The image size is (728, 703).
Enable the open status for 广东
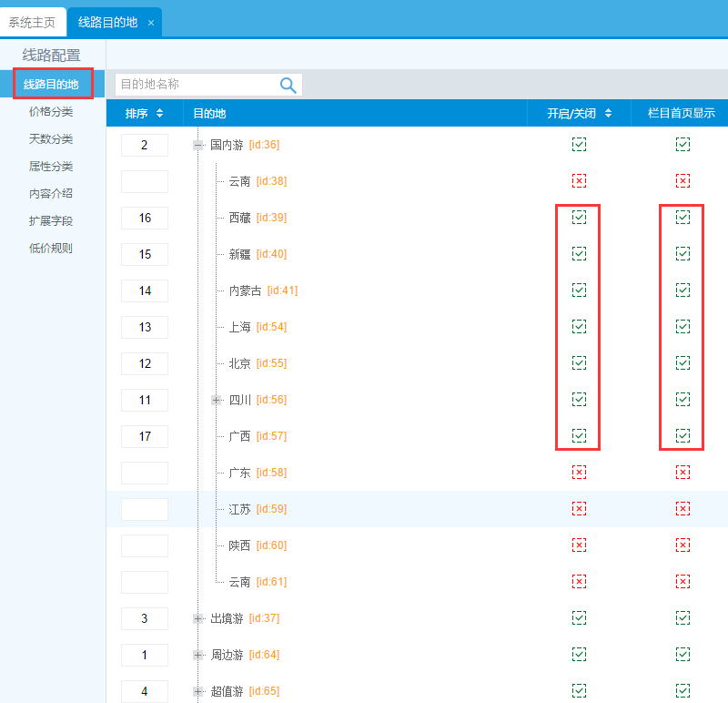579,473
